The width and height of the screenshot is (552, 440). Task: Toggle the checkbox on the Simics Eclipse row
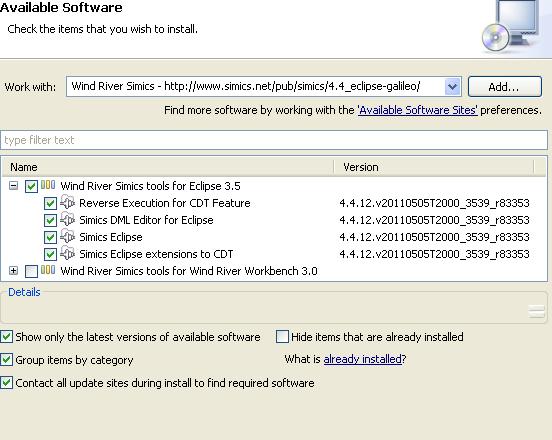(50, 237)
